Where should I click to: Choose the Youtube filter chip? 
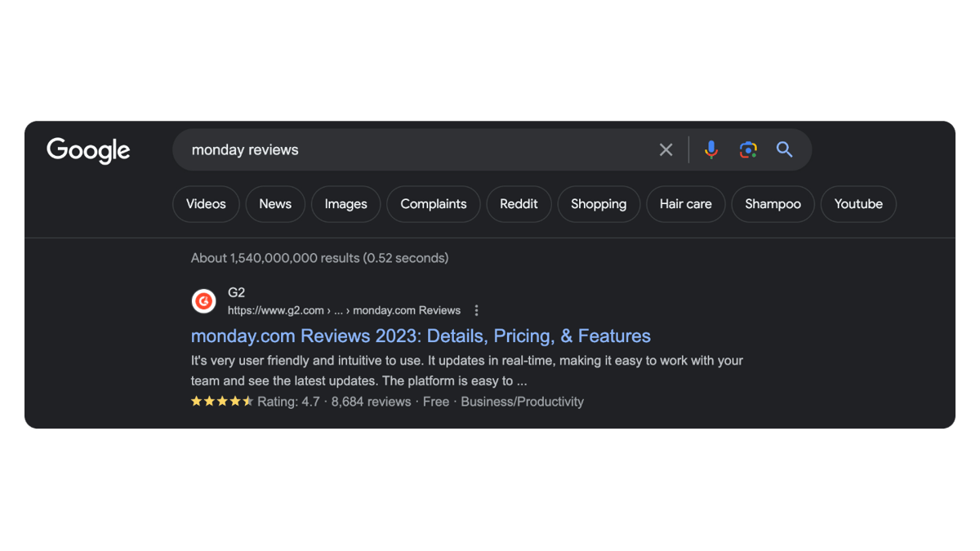[858, 204]
